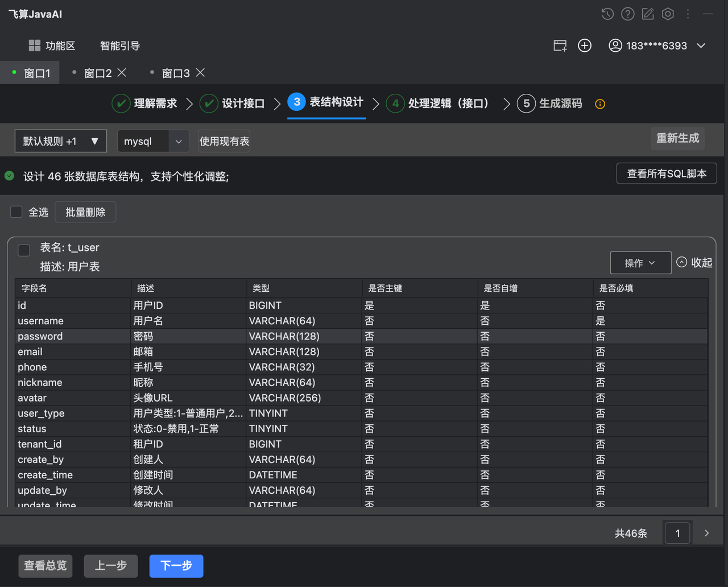
Task: Open the history clock icon
Action: (x=607, y=14)
